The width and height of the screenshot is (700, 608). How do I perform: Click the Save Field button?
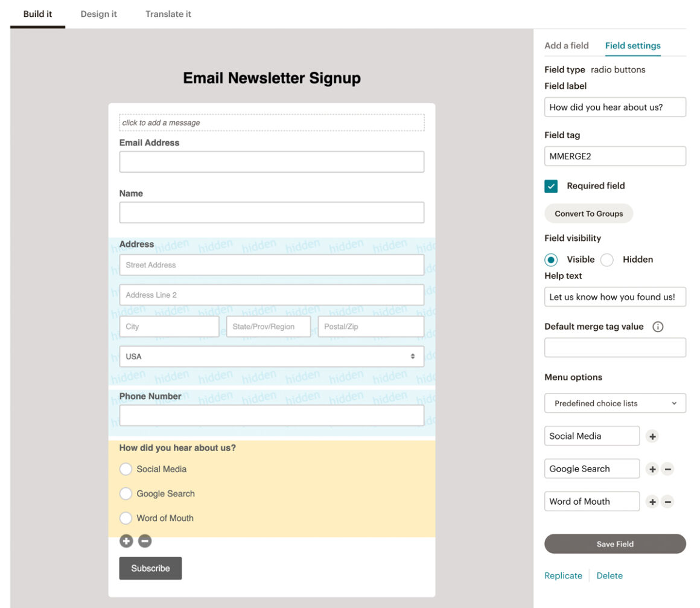(x=615, y=544)
